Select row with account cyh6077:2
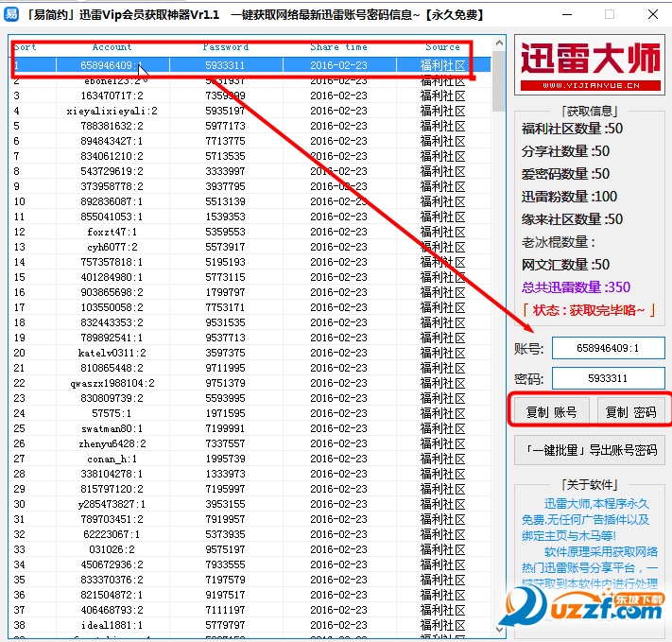Viewport: 672px width, 642px height. click(x=250, y=247)
